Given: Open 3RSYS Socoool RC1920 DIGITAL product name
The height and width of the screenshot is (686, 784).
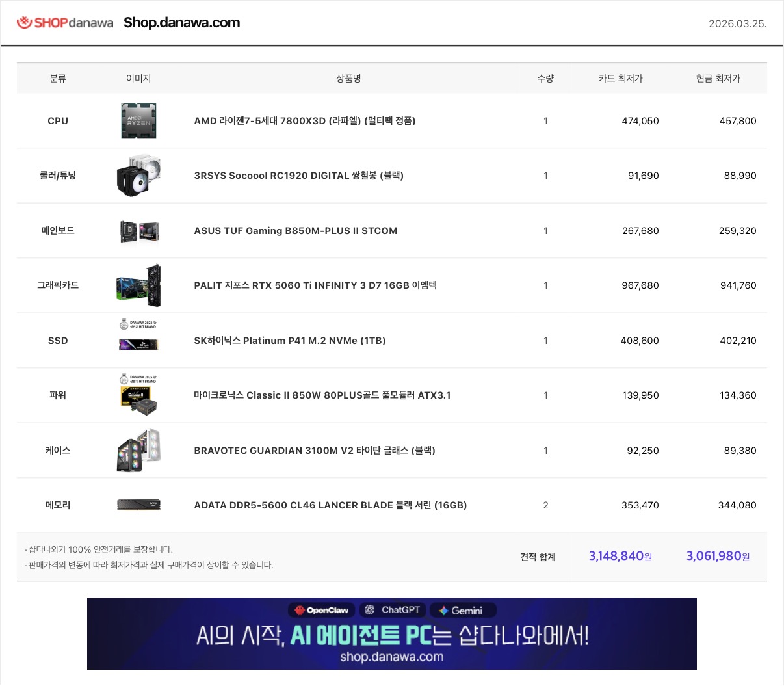Looking at the screenshot, I should click(x=299, y=176).
